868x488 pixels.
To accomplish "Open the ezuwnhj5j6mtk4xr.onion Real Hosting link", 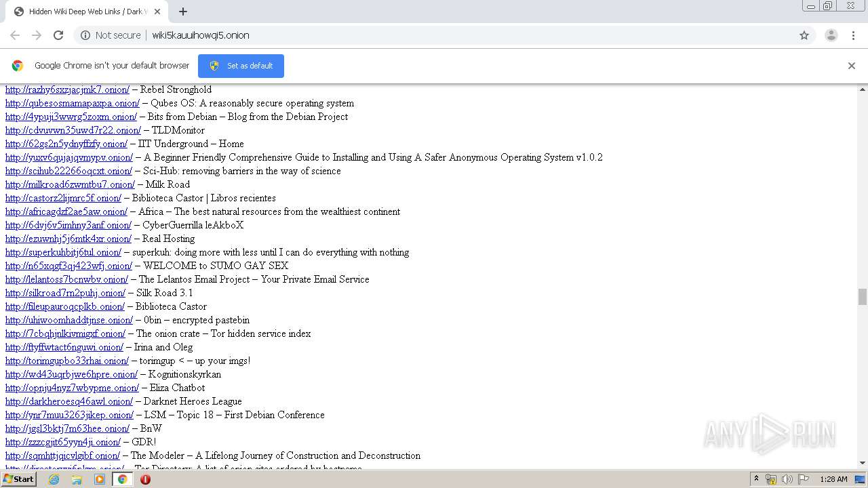I will tap(68, 239).
